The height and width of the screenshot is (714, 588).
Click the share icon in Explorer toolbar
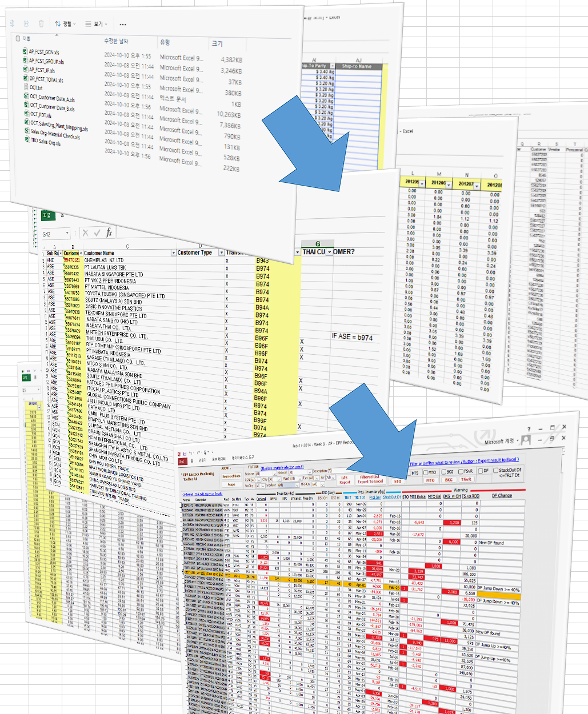[26, 23]
